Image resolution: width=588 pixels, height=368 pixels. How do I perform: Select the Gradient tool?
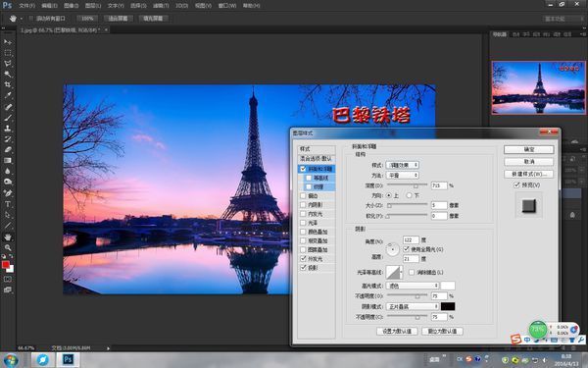pos(8,160)
